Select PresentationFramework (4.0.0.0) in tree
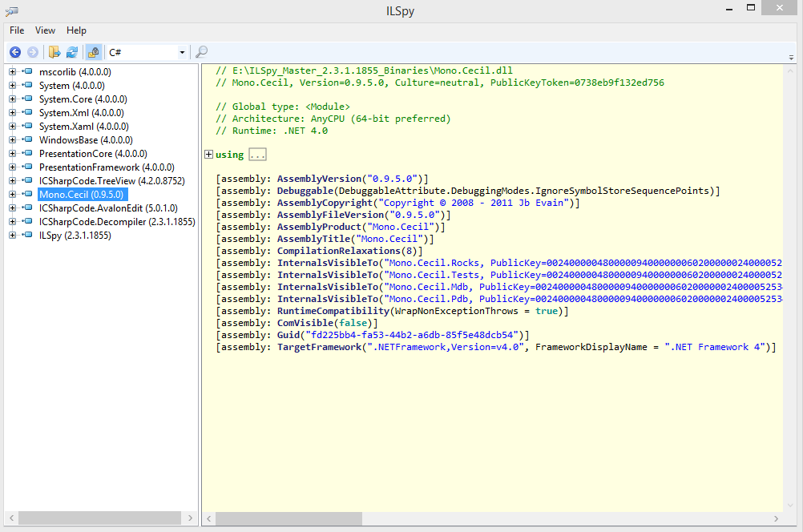 click(107, 167)
